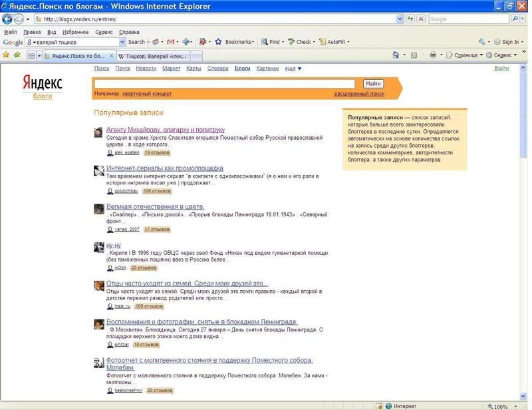Switch to 'Тишков, Валерий Алек...' tab
This screenshot has width=532, height=410.
[153, 56]
